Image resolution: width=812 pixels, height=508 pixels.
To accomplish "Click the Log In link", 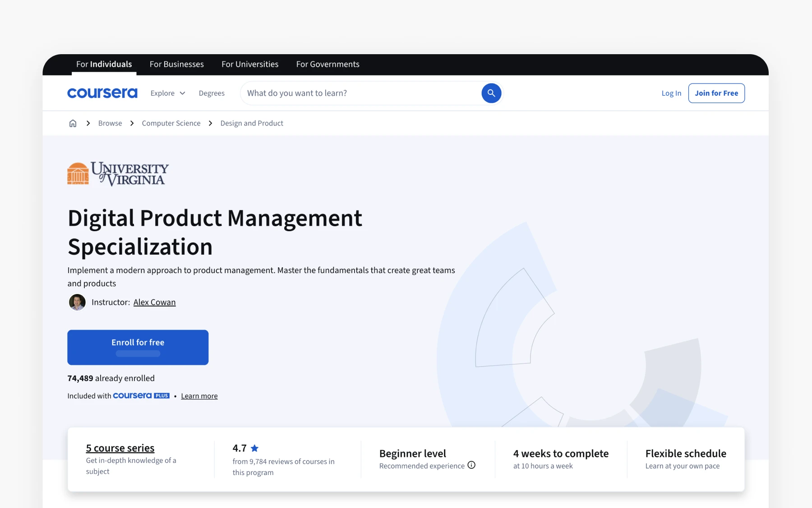I will [x=671, y=93].
